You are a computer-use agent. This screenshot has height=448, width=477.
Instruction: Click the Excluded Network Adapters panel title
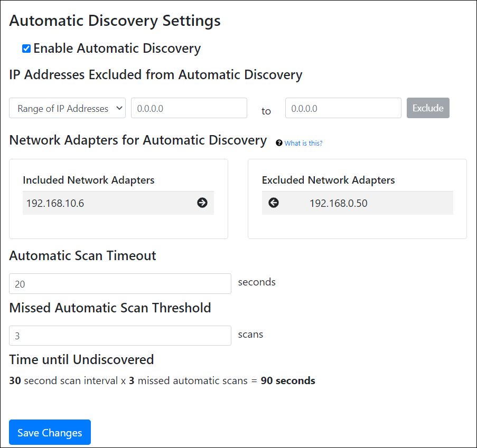[328, 180]
